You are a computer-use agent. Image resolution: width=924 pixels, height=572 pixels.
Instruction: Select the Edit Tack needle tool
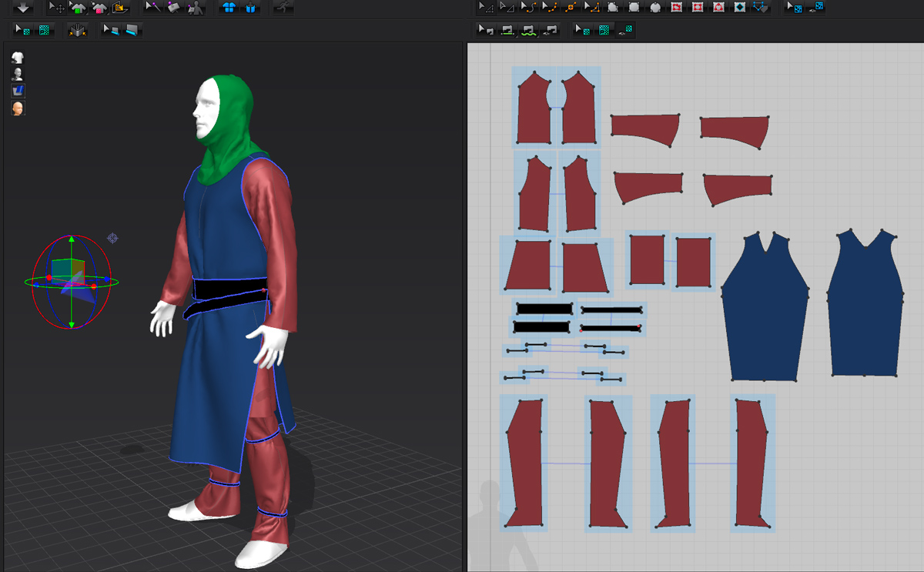click(x=153, y=7)
